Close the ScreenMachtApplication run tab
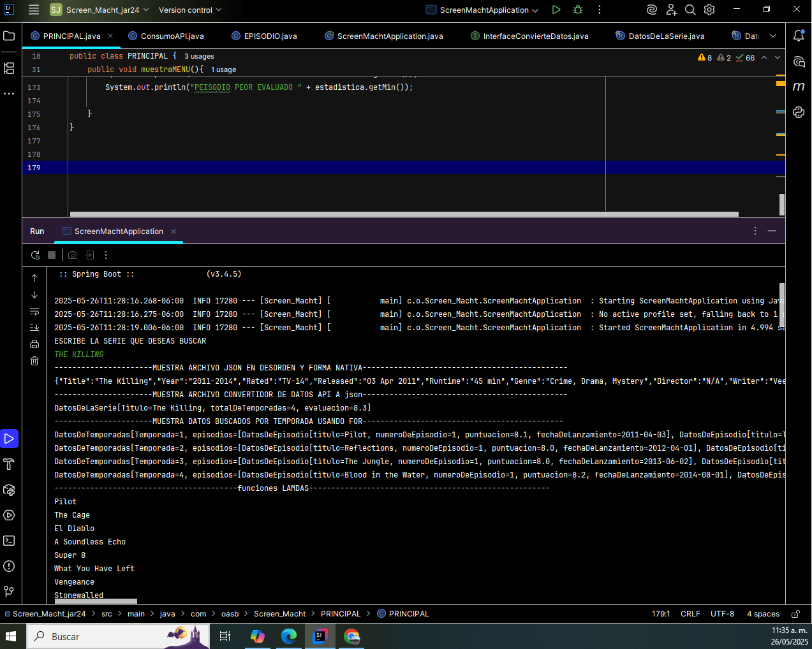This screenshot has height=649, width=812. point(173,231)
